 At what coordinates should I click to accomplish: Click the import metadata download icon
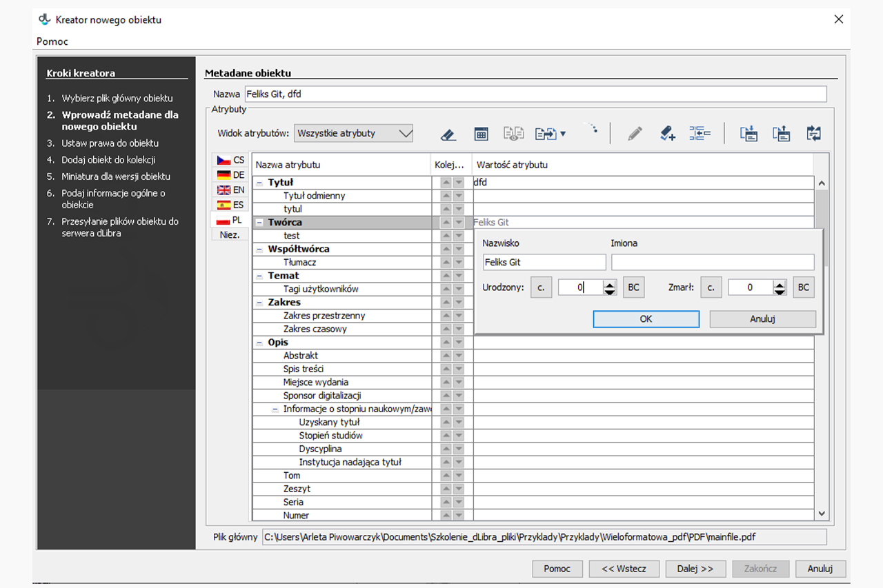coord(749,134)
